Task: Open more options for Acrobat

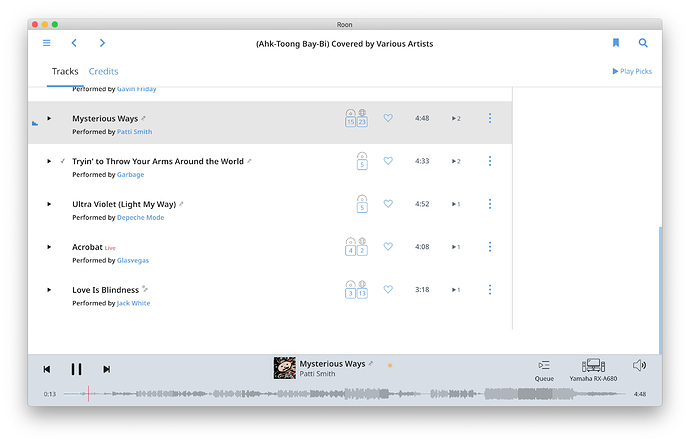Action: [490, 246]
